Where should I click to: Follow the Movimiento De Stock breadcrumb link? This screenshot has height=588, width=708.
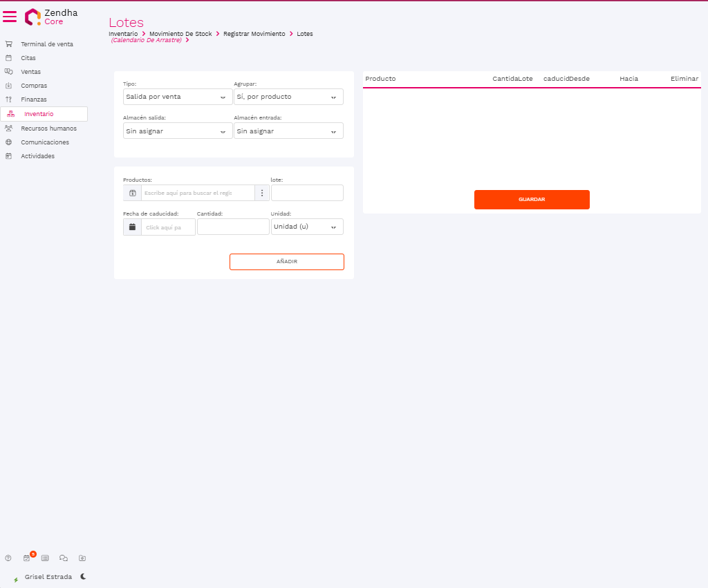point(180,34)
